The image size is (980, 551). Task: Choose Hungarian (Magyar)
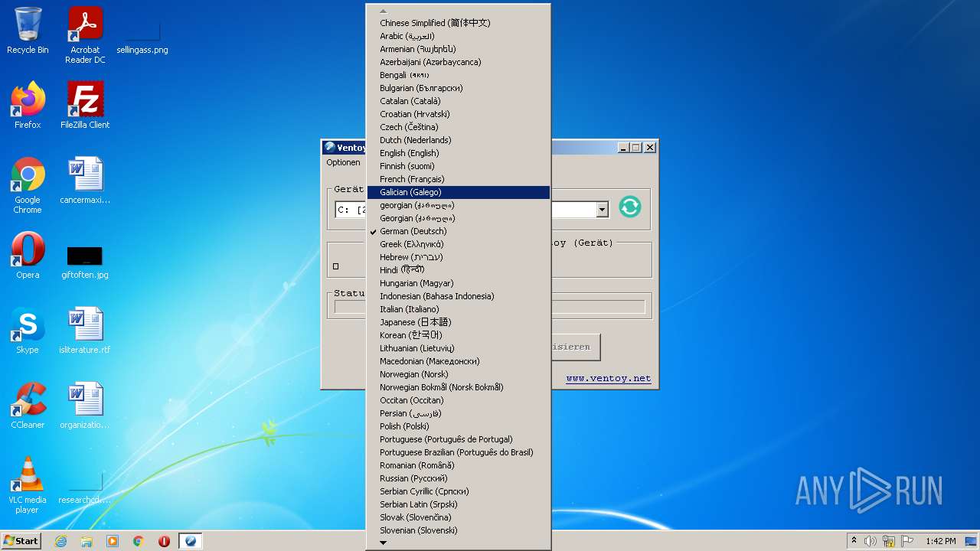459,283
